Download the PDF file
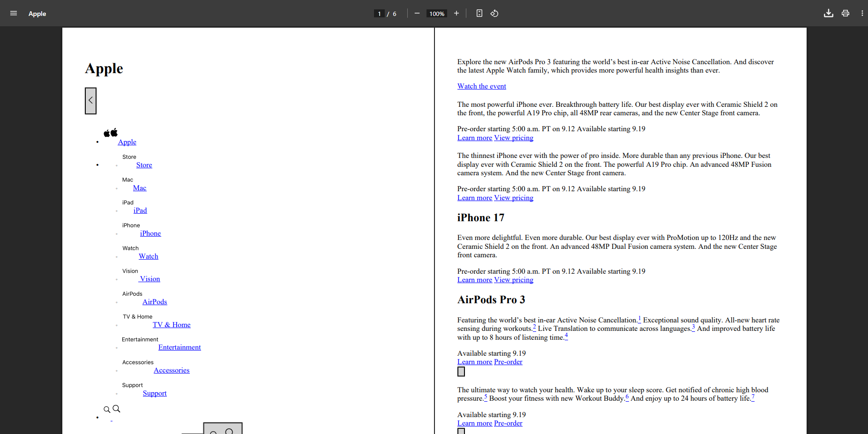The height and width of the screenshot is (434, 868). [x=828, y=14]
